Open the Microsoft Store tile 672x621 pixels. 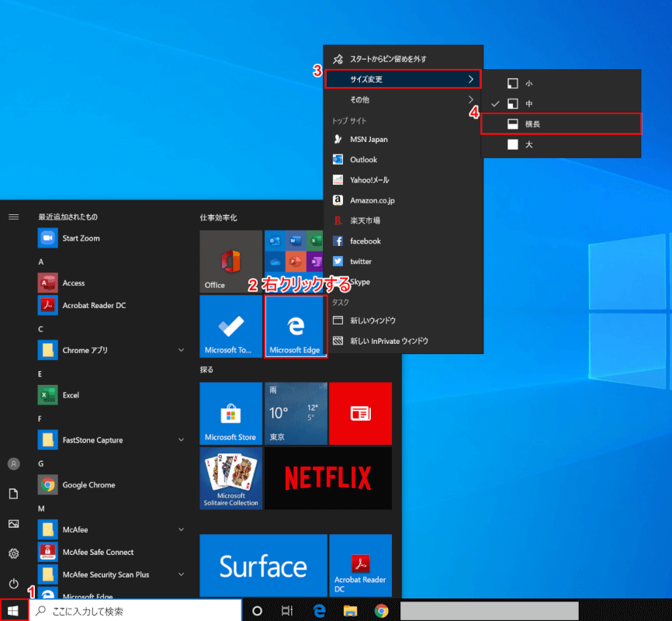(230, 414)
